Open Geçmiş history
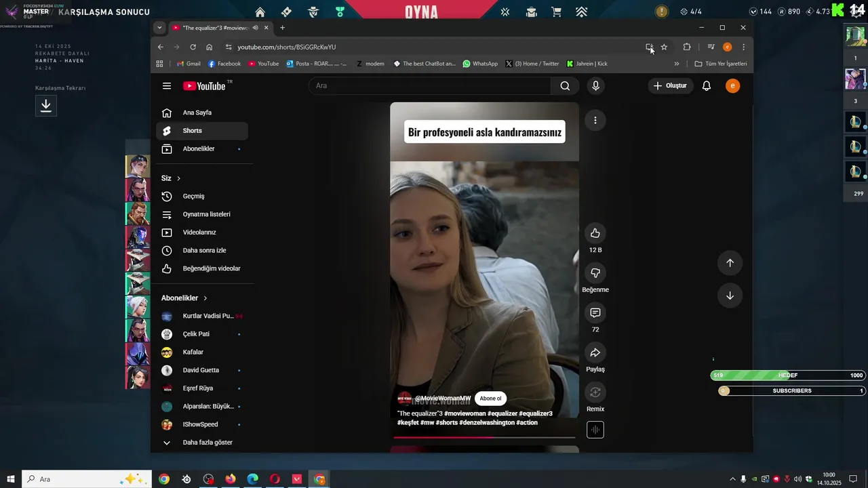Viewport: 868px width, 488px height. 202,197
